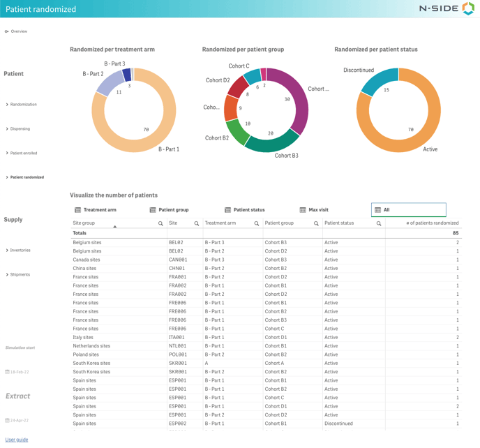Open search for Patient group column
The image size is (480, 448).
(316, 223)
